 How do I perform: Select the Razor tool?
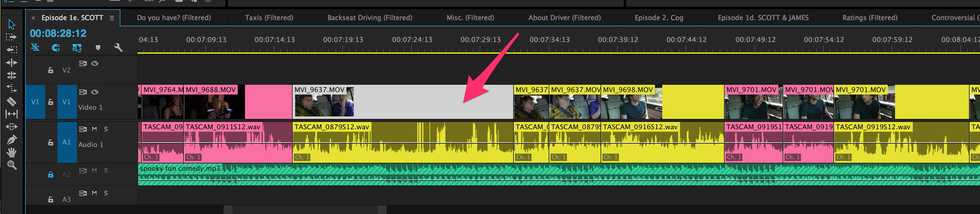click(12, 101)
